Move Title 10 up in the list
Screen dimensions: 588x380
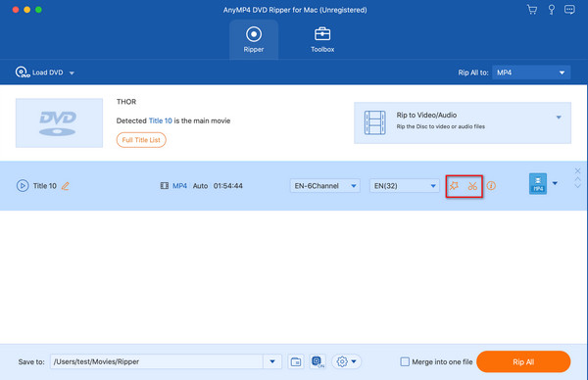pos(577,179)
